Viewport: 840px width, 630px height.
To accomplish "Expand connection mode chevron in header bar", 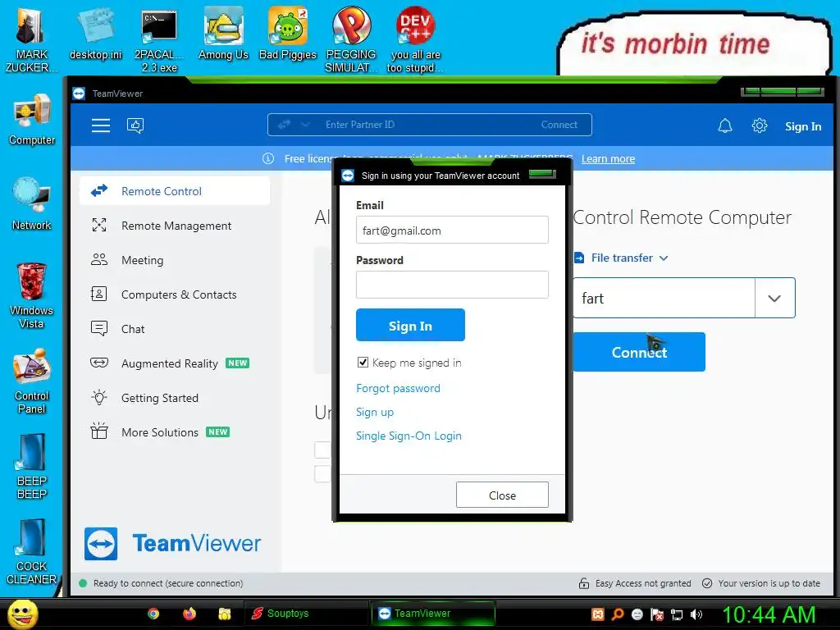I will tap(305, 125).
